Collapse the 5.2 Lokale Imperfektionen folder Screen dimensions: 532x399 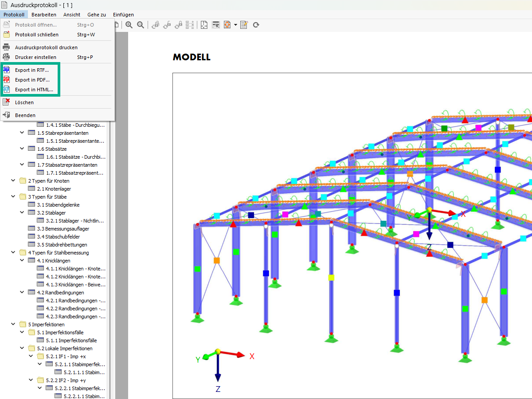(22, 348)
